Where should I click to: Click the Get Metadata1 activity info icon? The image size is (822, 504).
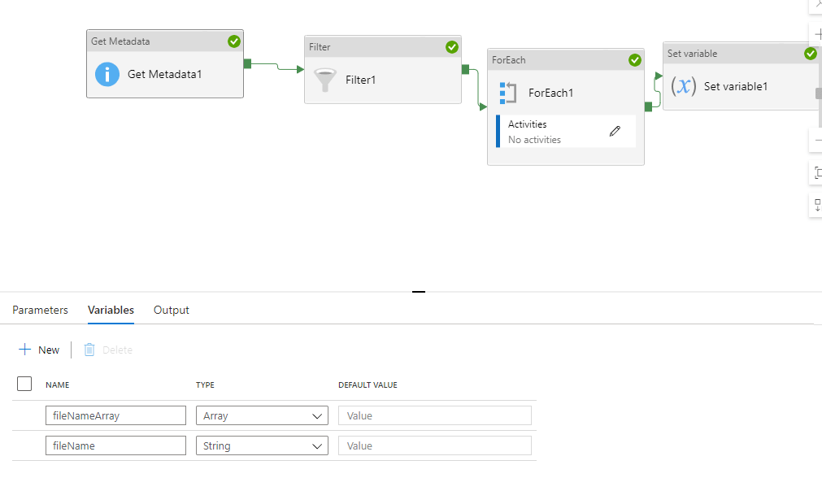click(107, 74)
